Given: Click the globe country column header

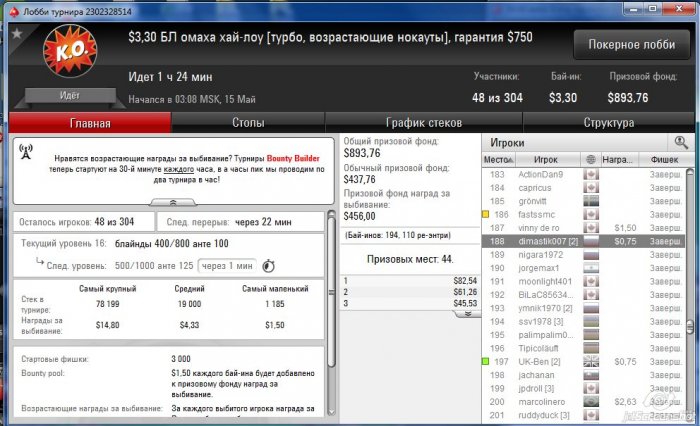Looking at the screenshot, I should 590,159.
